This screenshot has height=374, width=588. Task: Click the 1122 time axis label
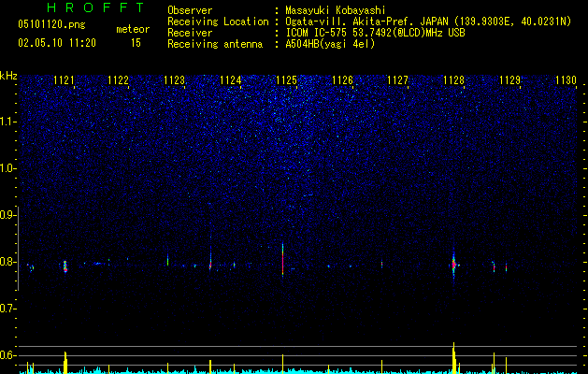coord(118,80)
